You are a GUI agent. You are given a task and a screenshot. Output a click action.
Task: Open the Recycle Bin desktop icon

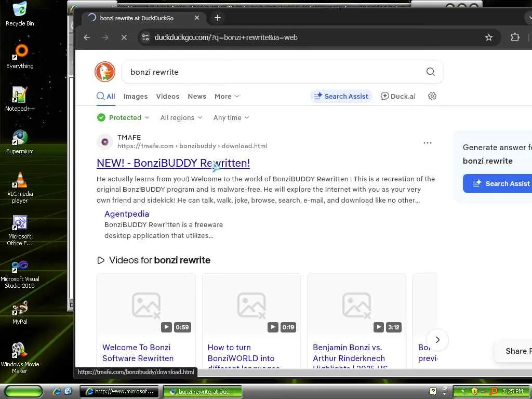click(20, 14)
